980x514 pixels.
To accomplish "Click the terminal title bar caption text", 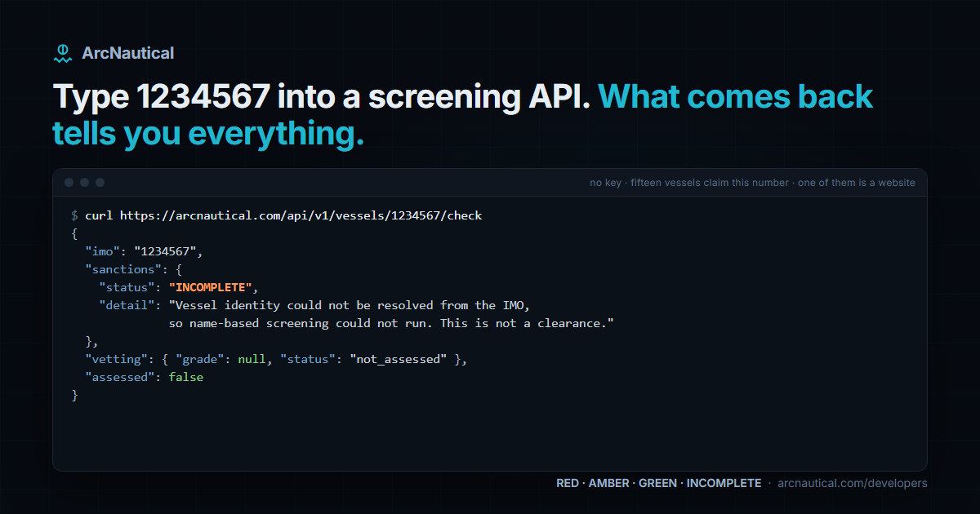I will (x=752, y=183).
